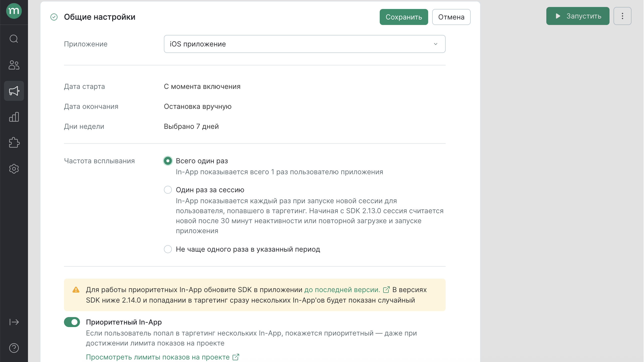Click the Приоритетный In-App label
The height and width of the screenshot is (362, 644).
point(124,322)
